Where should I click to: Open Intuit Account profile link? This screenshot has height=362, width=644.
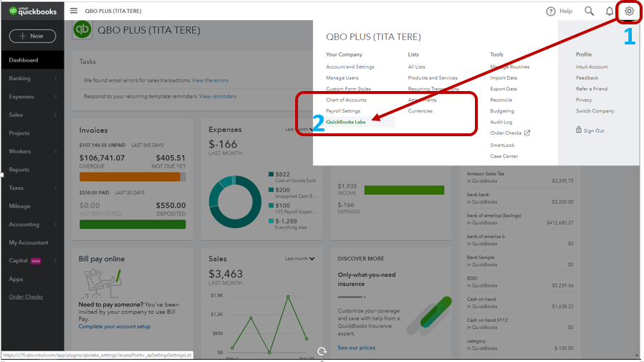tap(592, 67)
